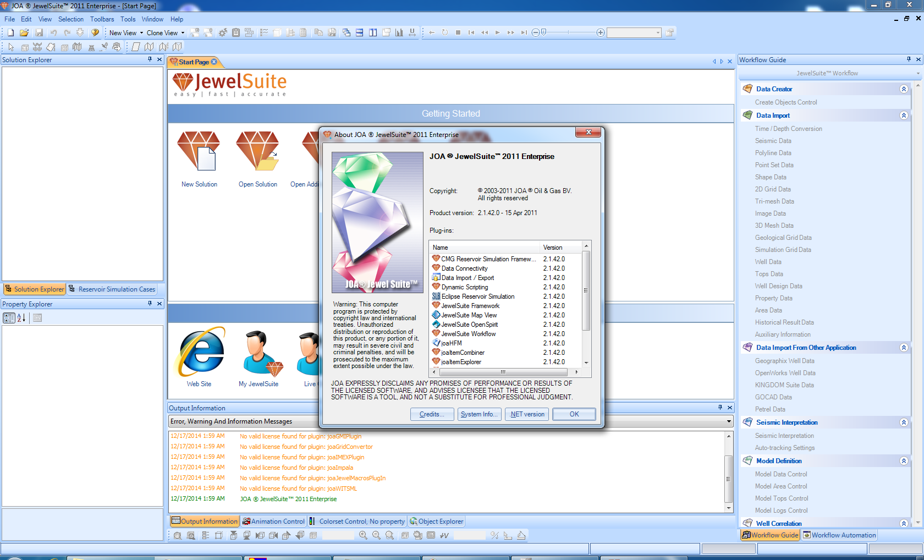The width and height of the screenshot is (924, 560).
Task: Click the plus button of speed slider
Action: (x=601, y=33)
